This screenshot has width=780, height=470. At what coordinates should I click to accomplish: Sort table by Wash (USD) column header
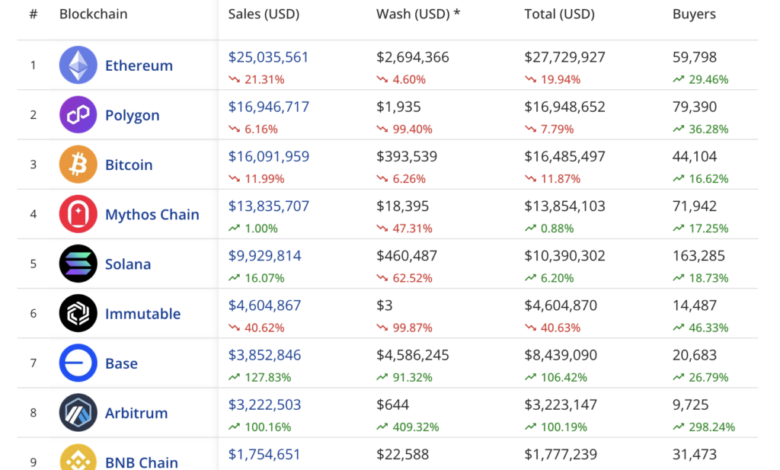coord(419,15)
